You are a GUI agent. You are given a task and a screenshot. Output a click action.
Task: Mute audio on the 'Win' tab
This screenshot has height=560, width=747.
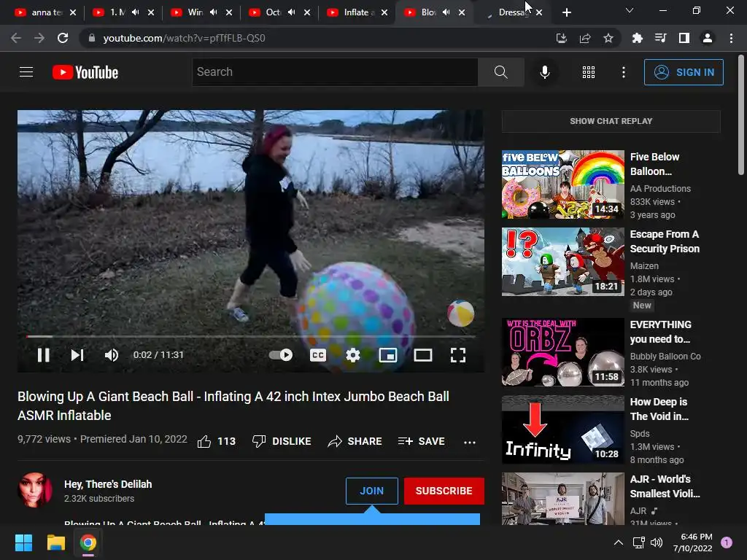pos(214,12)
